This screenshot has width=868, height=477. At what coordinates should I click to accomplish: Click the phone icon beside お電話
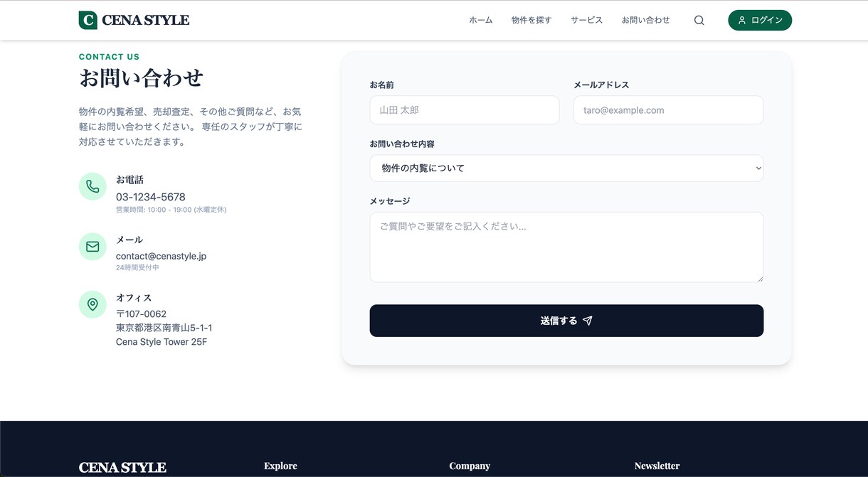92,186
